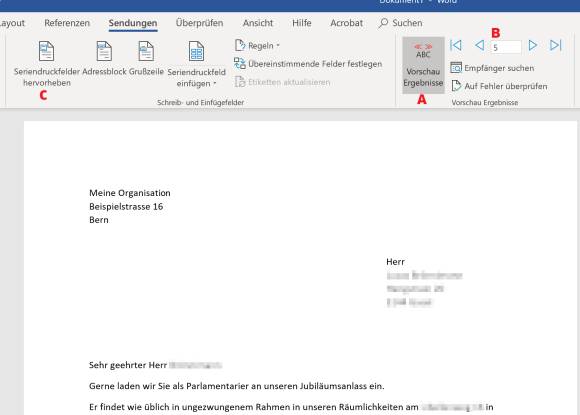This screenshot has width=580, height=415.
Task: Toggle Seriendruckfelder hervorheben highlighting
Action: click(47, 64)
